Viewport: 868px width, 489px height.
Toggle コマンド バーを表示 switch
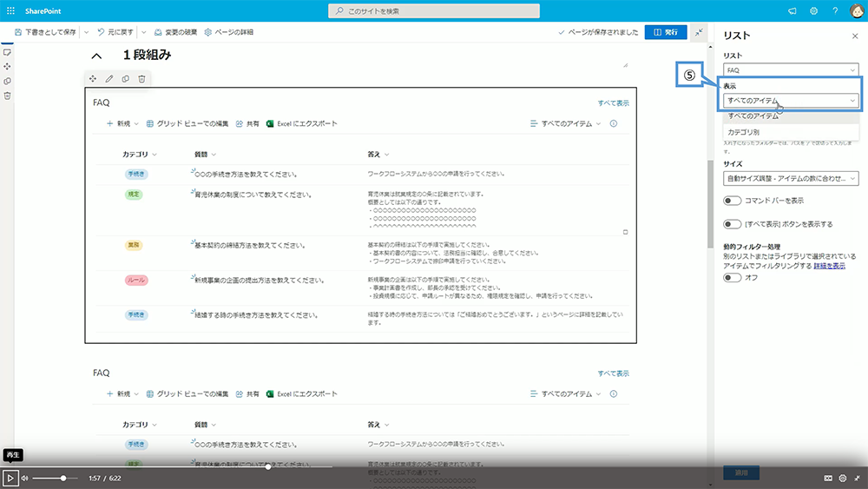[732, 201]
